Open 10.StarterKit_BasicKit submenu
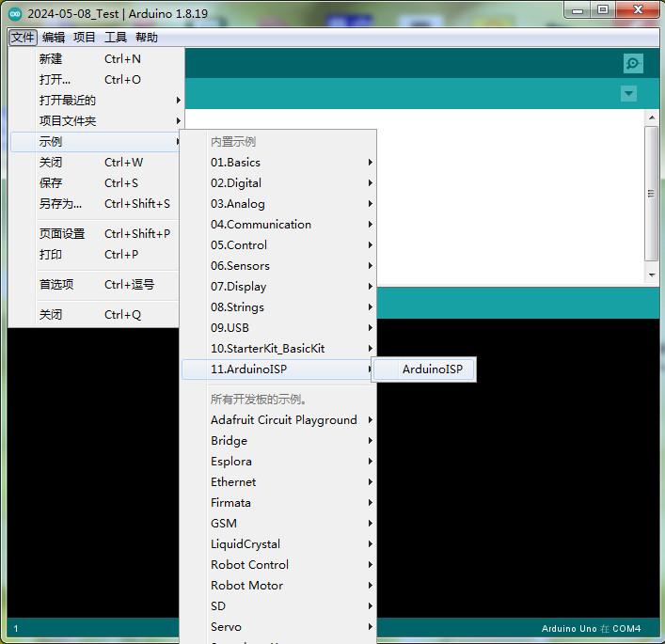665x644 pixels. [x=278, y=349]
